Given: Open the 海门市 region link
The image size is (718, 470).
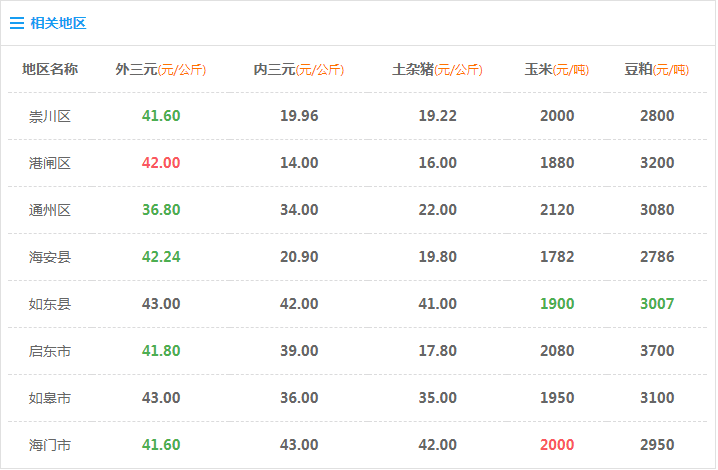Looking at the screenshot, I should point(50,445).
